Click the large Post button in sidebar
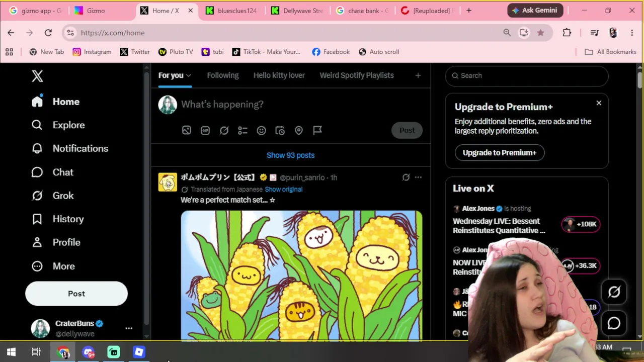Screen dimensions: 644x362 pyautogui.click(x=76, y=294)
